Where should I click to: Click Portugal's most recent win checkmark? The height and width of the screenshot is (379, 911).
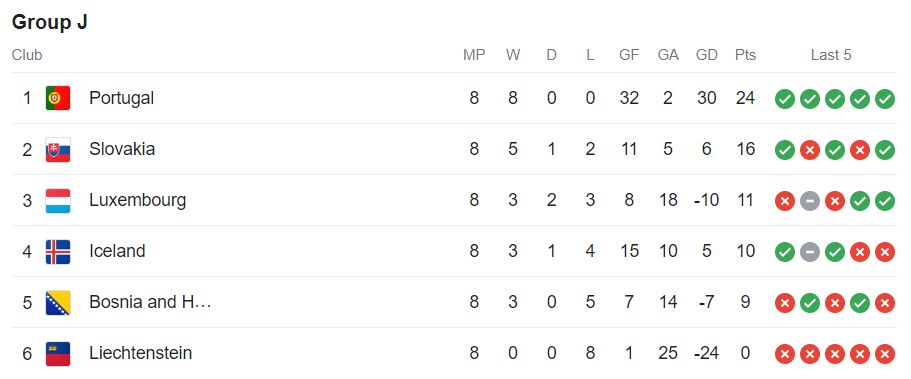tap(885, 99)
